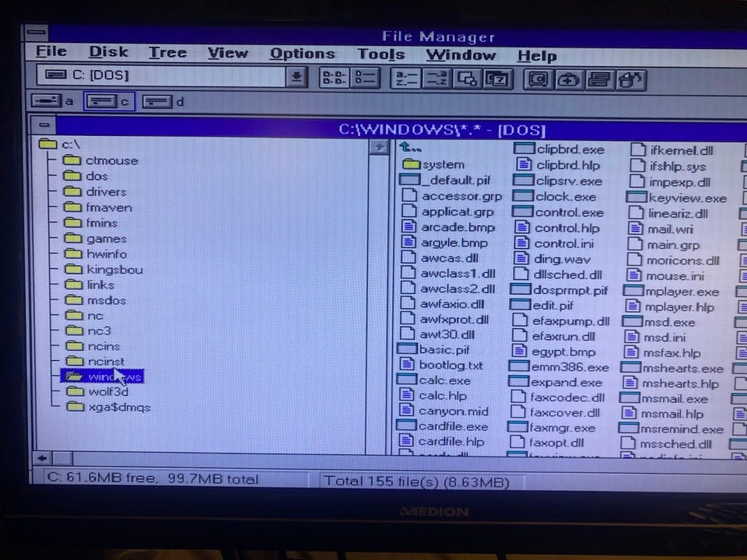Select the fmins folder in tree

tap(90, 223)
